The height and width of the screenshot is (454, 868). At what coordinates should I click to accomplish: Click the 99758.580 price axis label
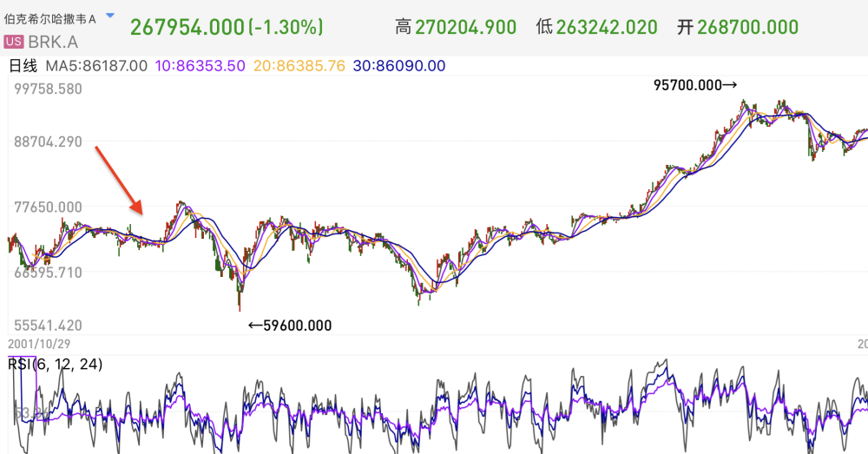(x=48, y=89)
